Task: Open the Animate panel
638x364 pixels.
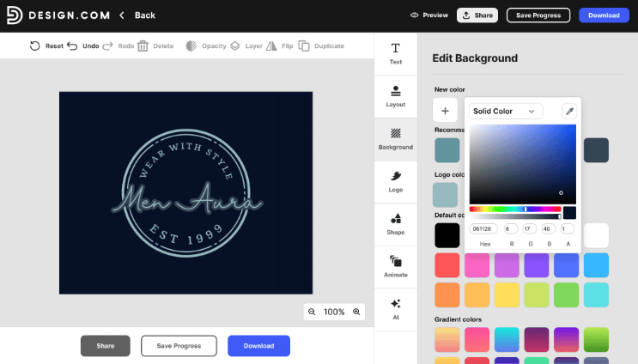Action: pos(396,267)
